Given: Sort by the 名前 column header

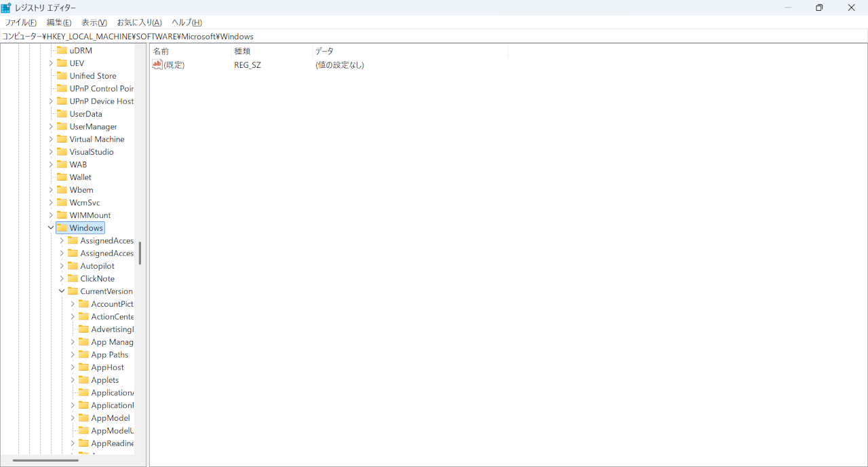Looking at the screenshot, I should 191,51.
